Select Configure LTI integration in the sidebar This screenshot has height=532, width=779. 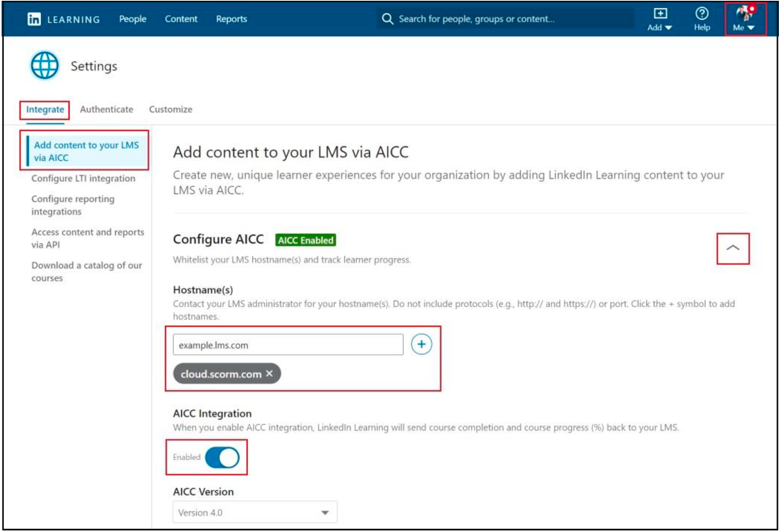(84, 179)
